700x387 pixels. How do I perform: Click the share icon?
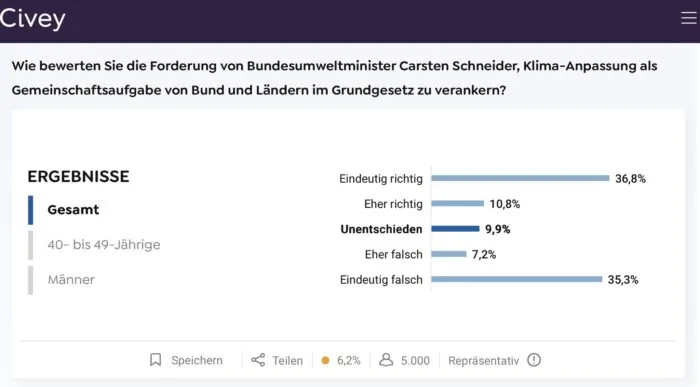(x=258, y=360)
